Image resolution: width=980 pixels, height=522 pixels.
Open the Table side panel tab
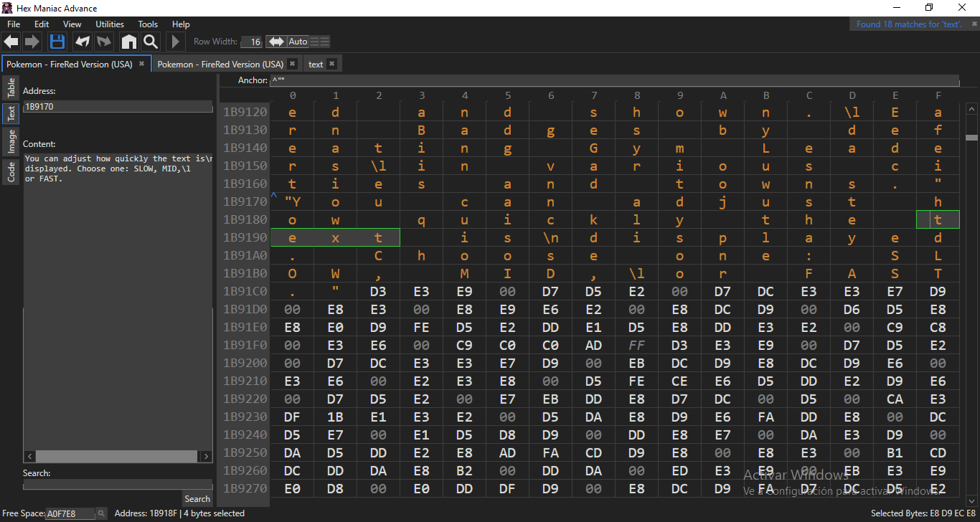(x=11, y=88)
